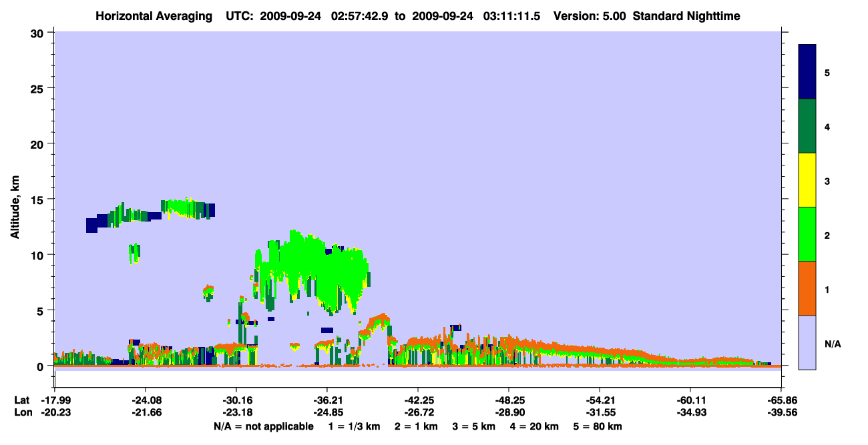
Task: Click the dark blue colorbar segment labeled 5
Action: coord(807,72)
